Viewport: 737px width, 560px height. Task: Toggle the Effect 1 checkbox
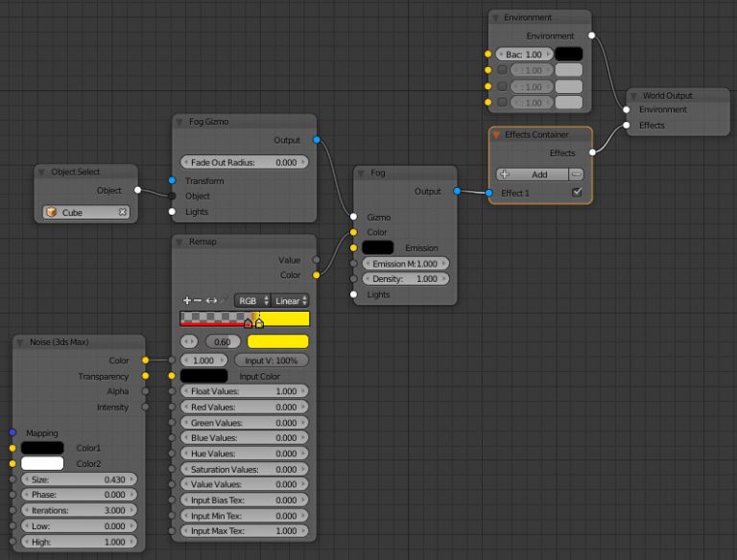[x=577, y=192]
